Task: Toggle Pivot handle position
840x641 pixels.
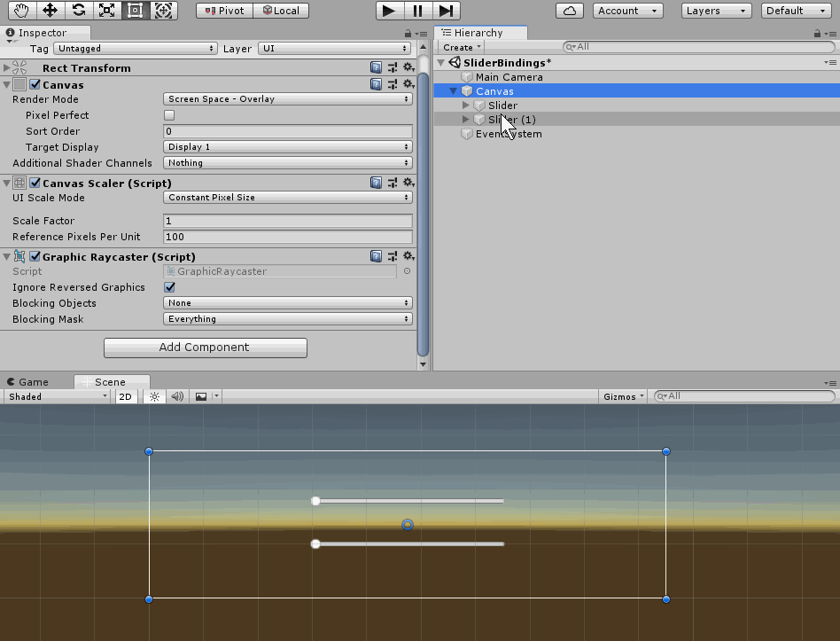Action: pos(224,11)
